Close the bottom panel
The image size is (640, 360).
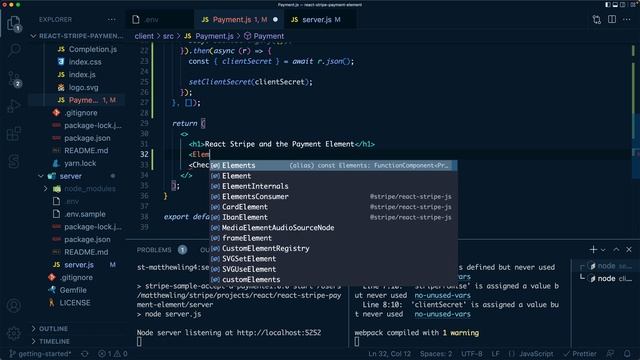tap(629, 249)
